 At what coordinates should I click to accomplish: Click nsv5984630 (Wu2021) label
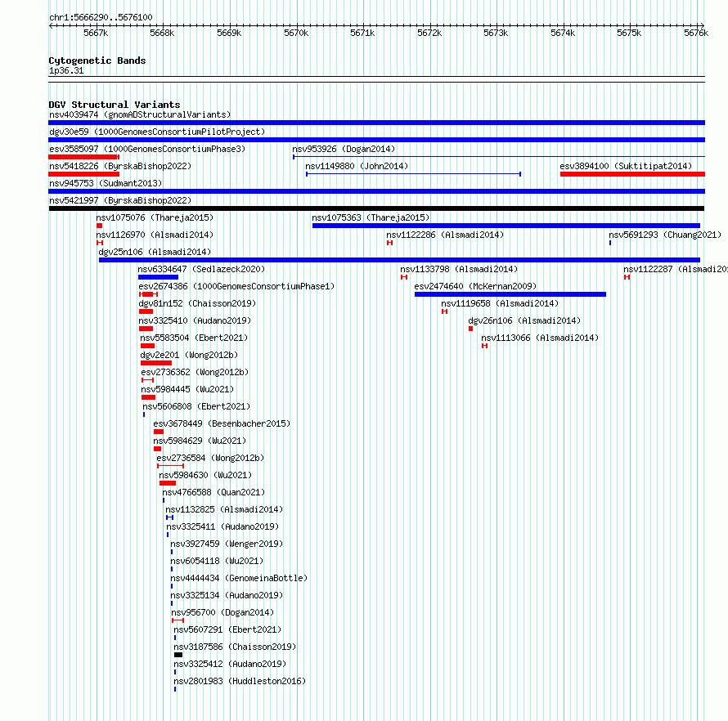click(x=205, y=475)
